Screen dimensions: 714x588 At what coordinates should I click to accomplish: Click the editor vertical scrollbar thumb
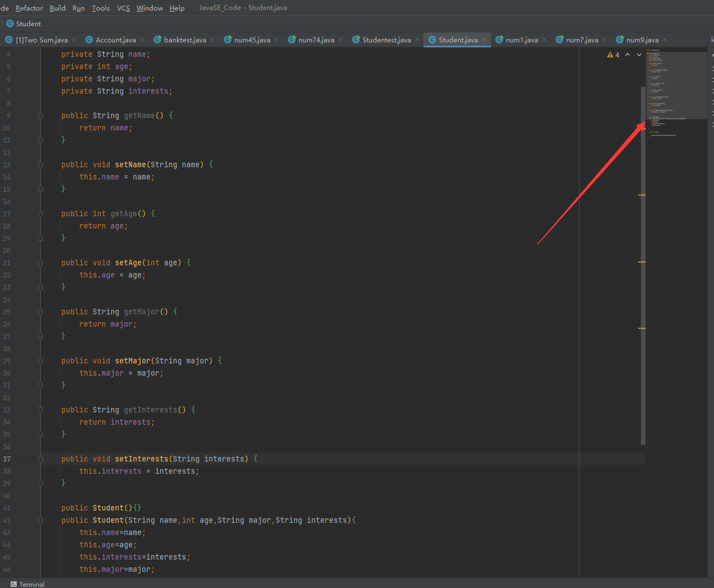643,265
